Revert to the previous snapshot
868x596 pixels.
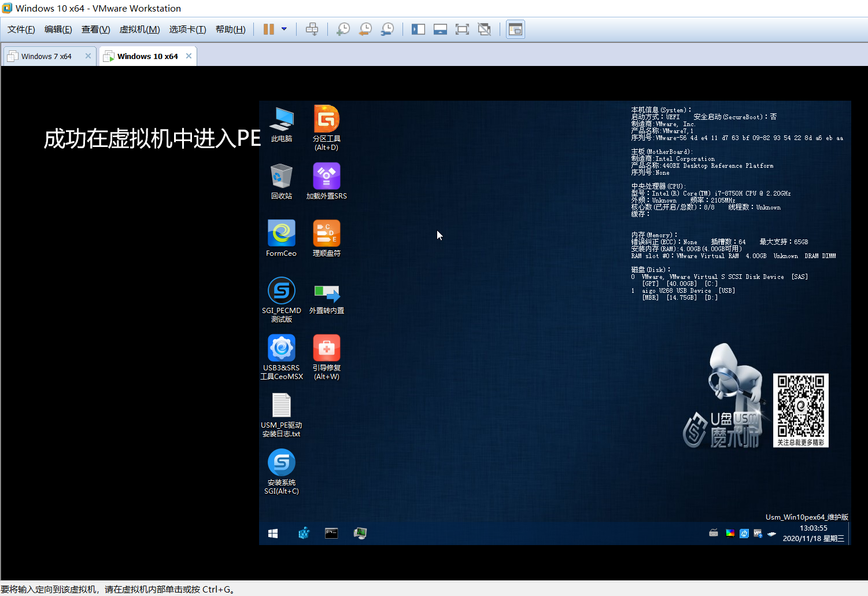pyautogui.click(x=365, y=30)
